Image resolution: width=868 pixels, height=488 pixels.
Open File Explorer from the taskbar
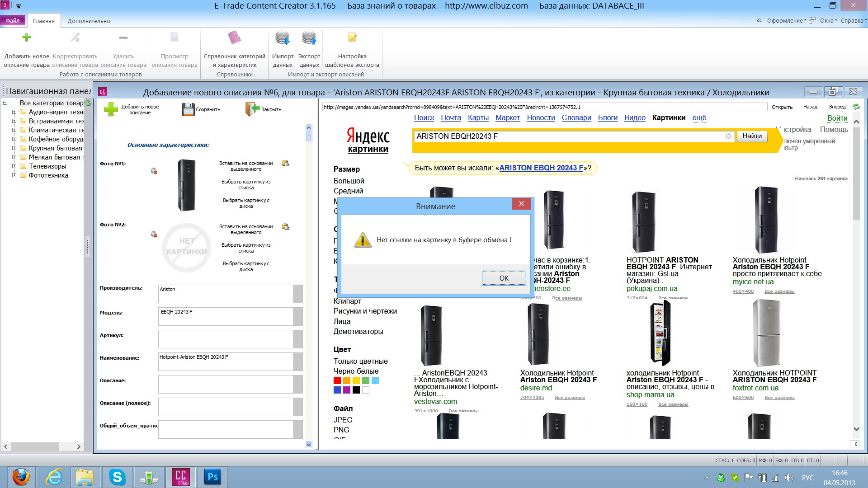[85, 477]
